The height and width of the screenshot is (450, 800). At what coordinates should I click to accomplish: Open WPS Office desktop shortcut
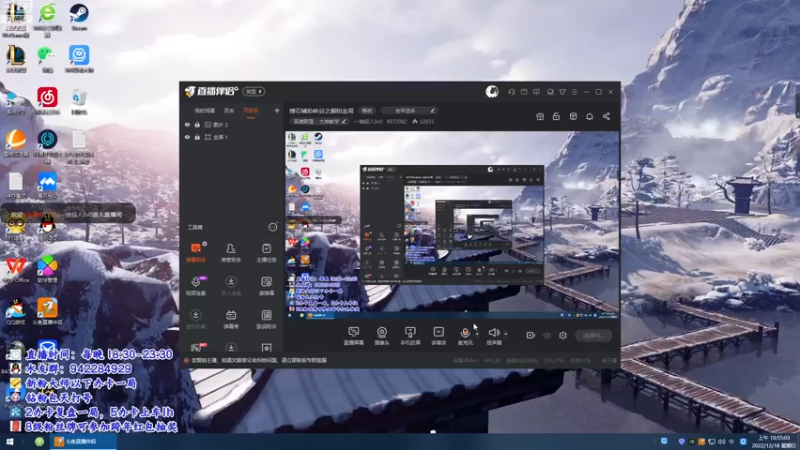click(16, 269)
